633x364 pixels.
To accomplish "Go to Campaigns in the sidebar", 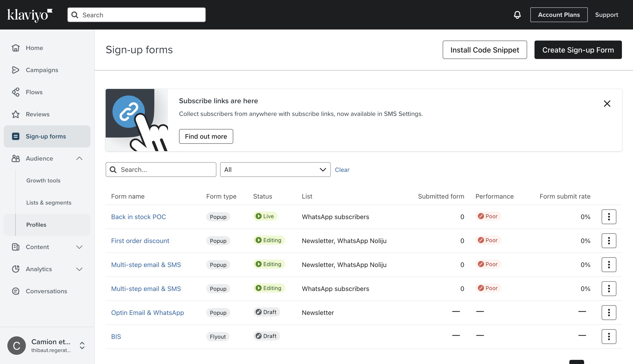I will tap(42, 70).
